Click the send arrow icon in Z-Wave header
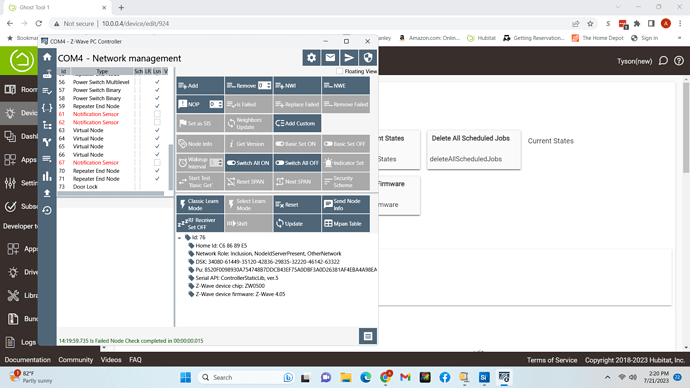 coord(349,58)
